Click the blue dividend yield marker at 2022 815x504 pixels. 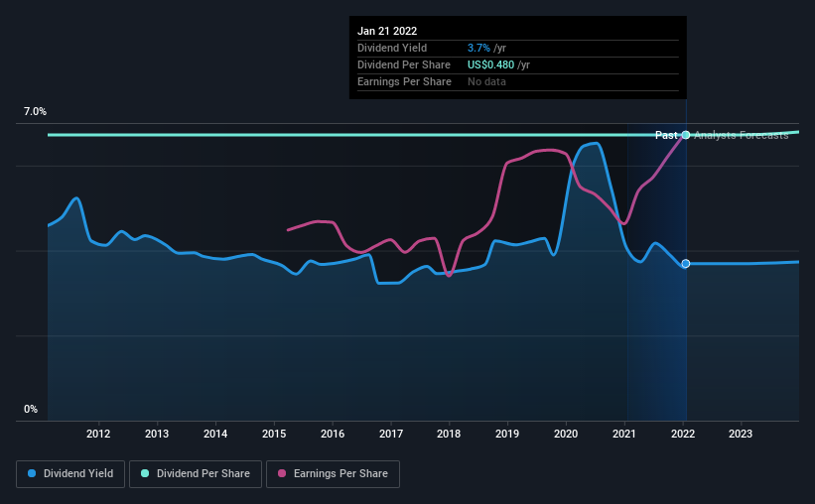686,264
